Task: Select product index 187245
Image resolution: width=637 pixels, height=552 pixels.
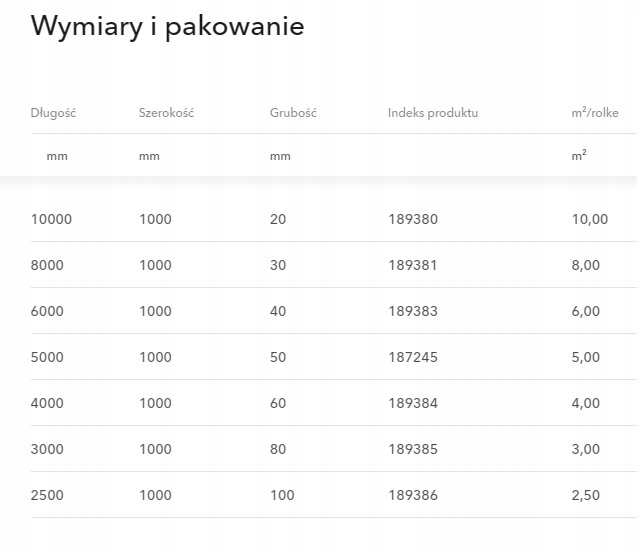Action: [413, 357]
